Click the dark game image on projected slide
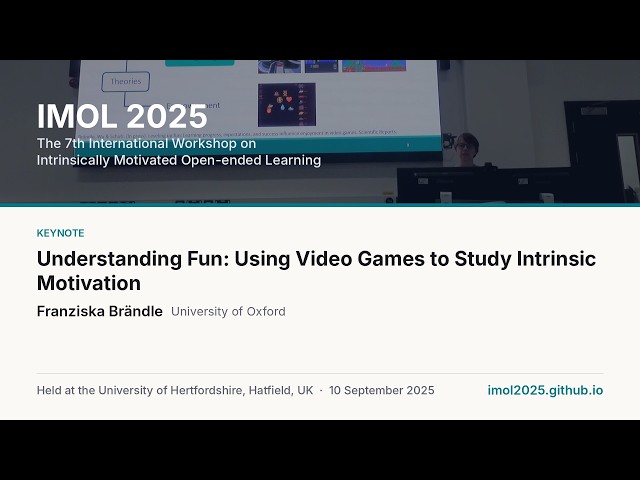This screenshot has height=480, width=640. 287,104
